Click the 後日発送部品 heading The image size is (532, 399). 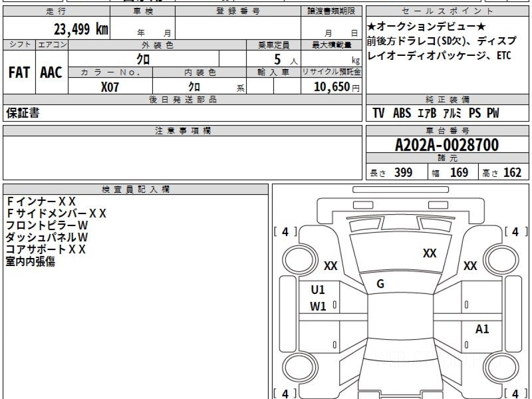[x=182, y=100]
